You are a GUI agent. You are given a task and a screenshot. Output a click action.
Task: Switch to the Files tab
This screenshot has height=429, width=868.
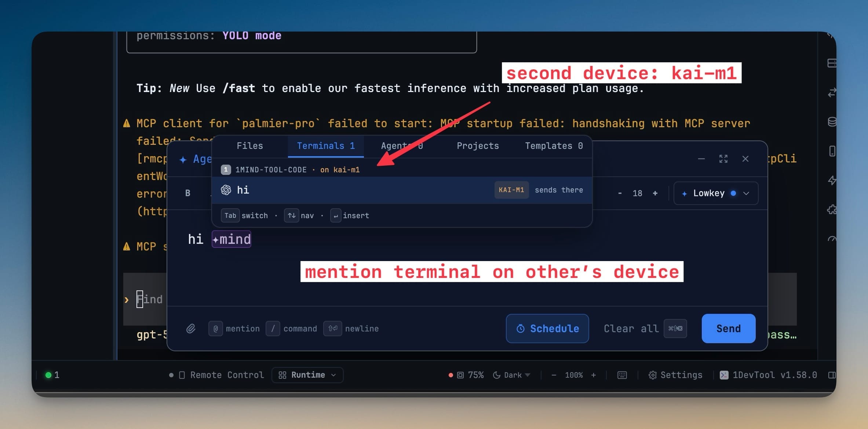pos(250,146)
